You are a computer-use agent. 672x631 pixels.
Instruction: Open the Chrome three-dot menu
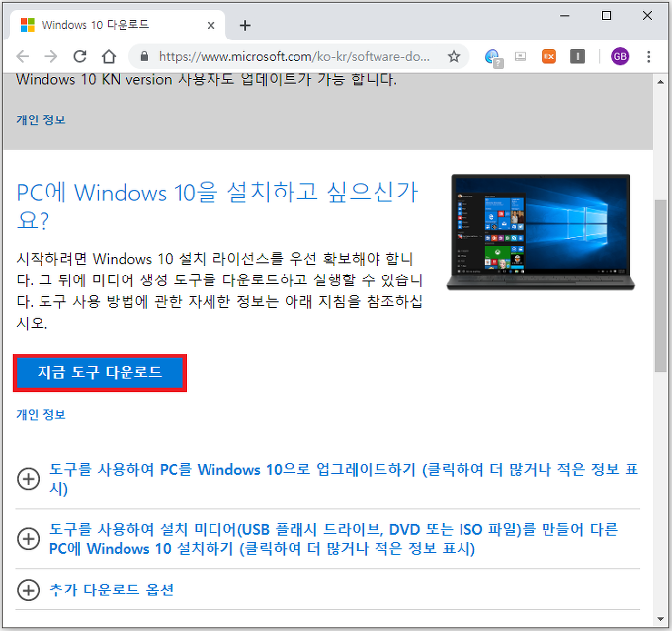coord(649,56)
